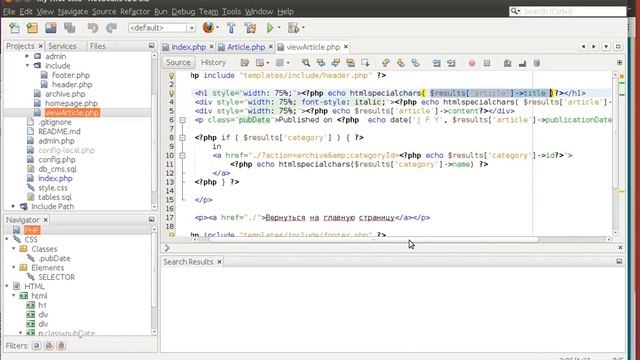
Task: Toggle the Source view button
Action: tap(178, 62)
